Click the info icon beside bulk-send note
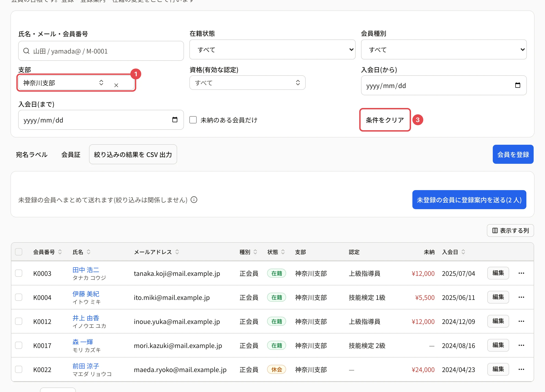Screen dimensions: 545x392 (194, 200)
